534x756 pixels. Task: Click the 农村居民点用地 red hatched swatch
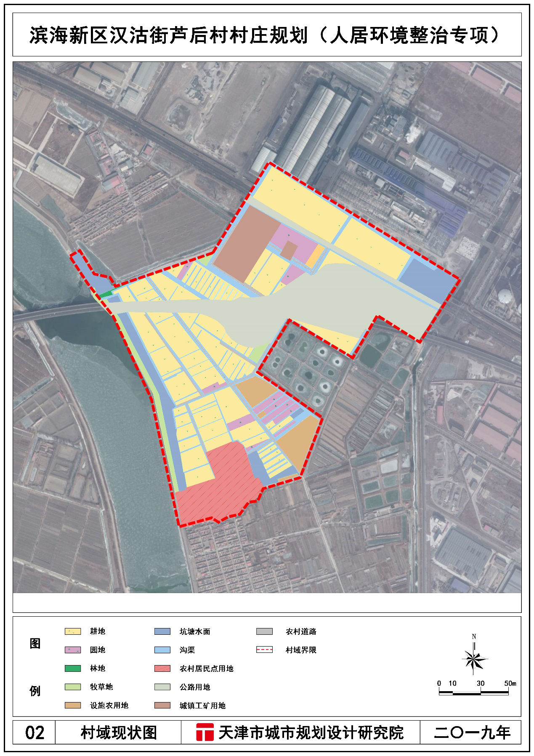click(162, 668)
